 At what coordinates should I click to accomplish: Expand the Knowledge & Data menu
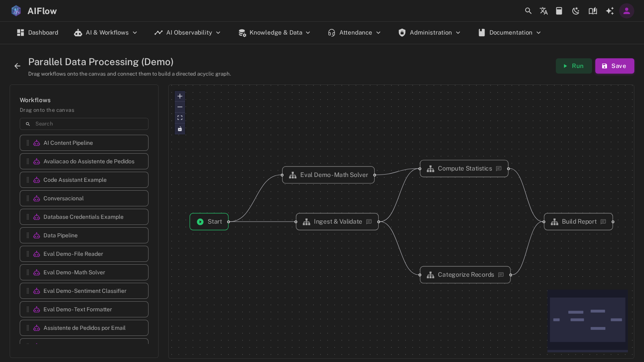[275, 33]
